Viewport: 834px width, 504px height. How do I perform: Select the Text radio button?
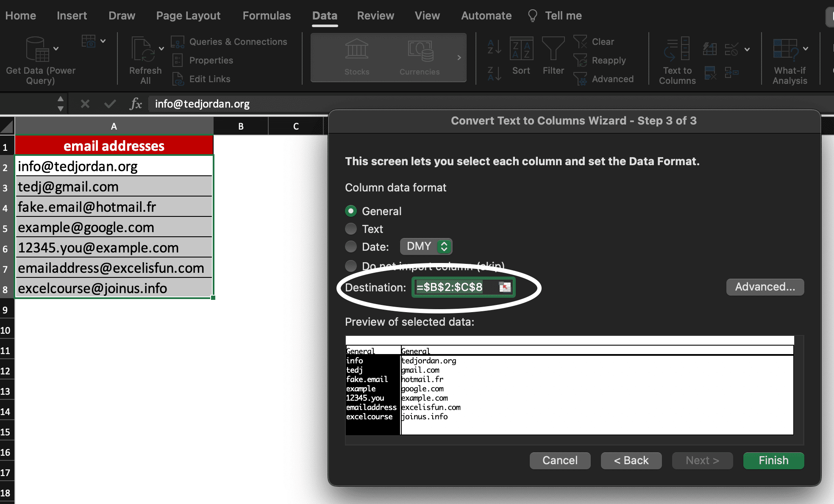351,229
